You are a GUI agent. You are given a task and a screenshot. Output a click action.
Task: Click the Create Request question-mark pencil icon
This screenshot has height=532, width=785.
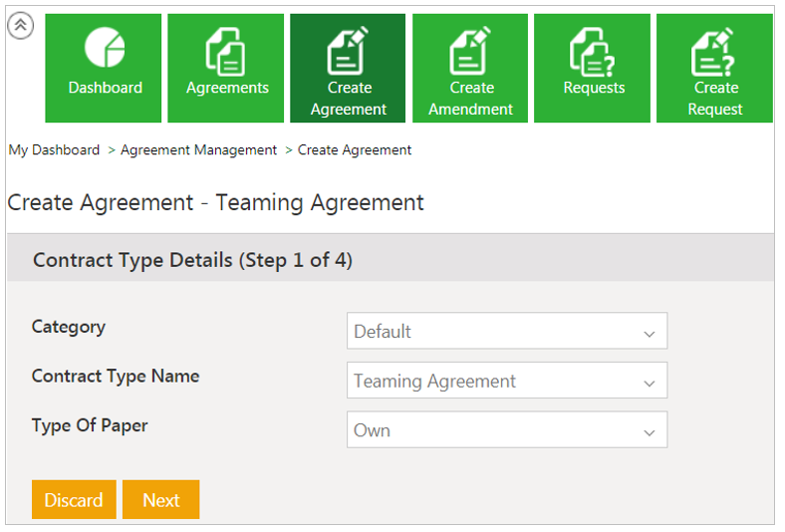pyautogui.click(x=715, y=50)
